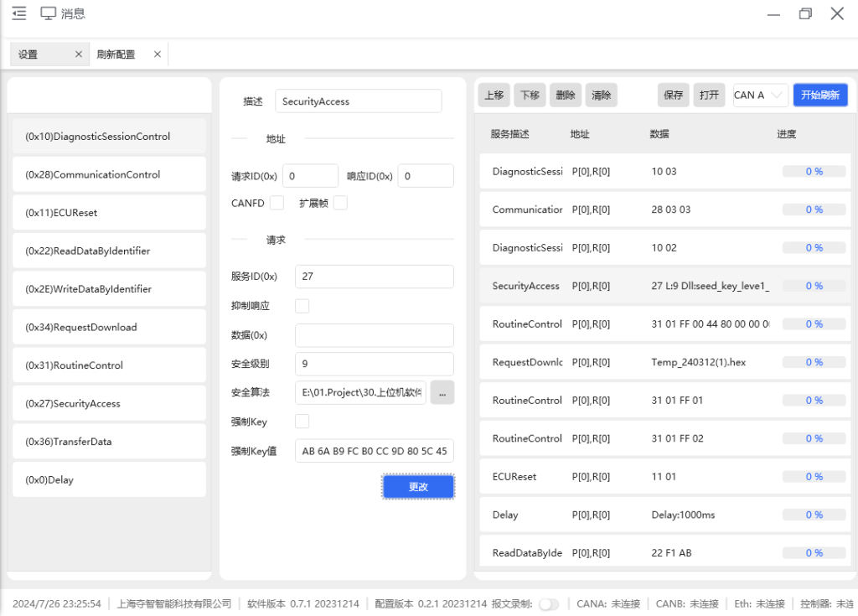Close the 设置 tab

[x=79, y=54]
